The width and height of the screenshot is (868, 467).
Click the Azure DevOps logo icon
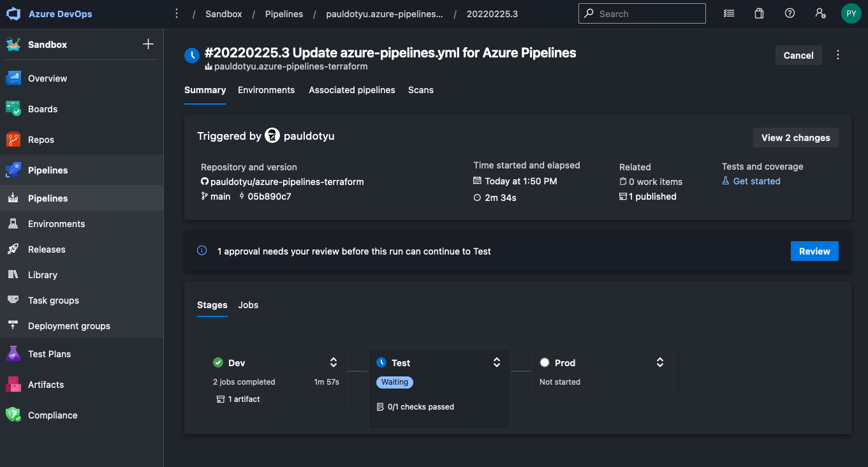[x=14, y=14]
